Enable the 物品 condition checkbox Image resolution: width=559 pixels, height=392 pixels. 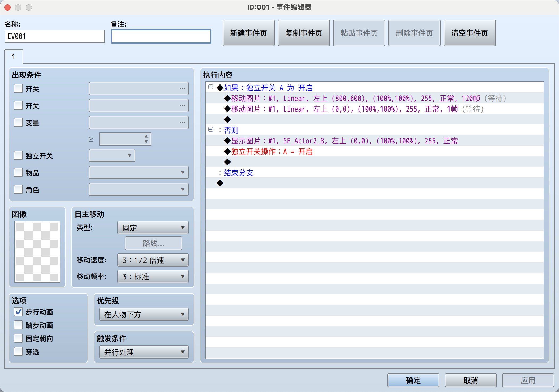point(18,172)
